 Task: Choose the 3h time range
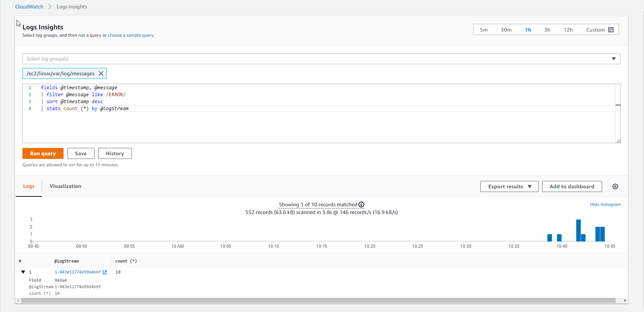(x=547, y=30)
